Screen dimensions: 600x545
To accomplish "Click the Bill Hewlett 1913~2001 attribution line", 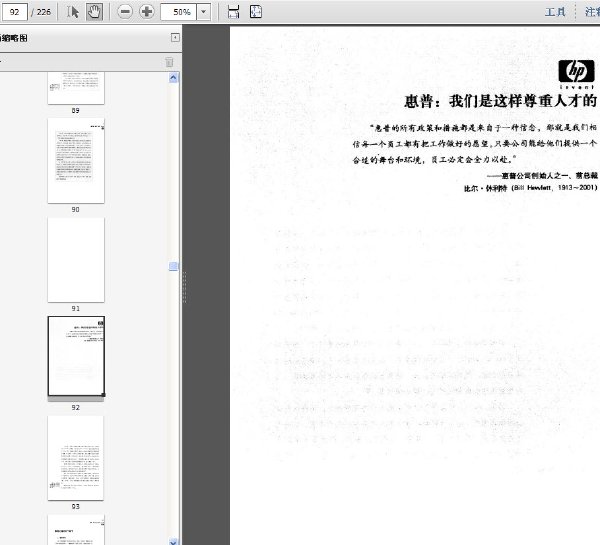I will [x=530, y=188].
